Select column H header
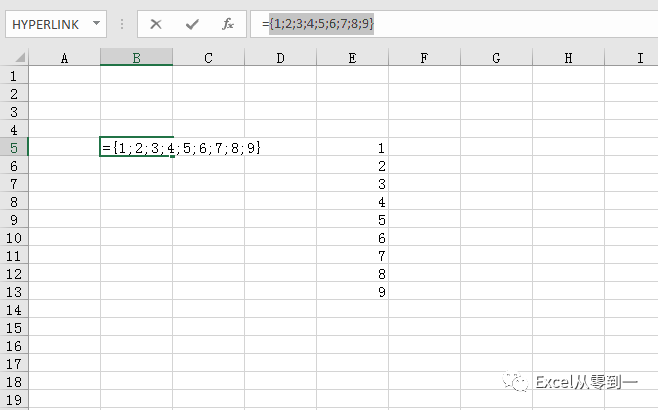The height and width of the screenshot is (410, 658). pyautogui.click(x=568, y=57)
